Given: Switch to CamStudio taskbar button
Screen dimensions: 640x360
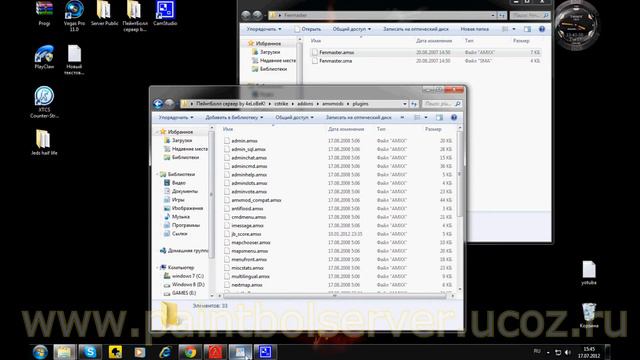Looking at the screenshot, I should pos(265,352).
